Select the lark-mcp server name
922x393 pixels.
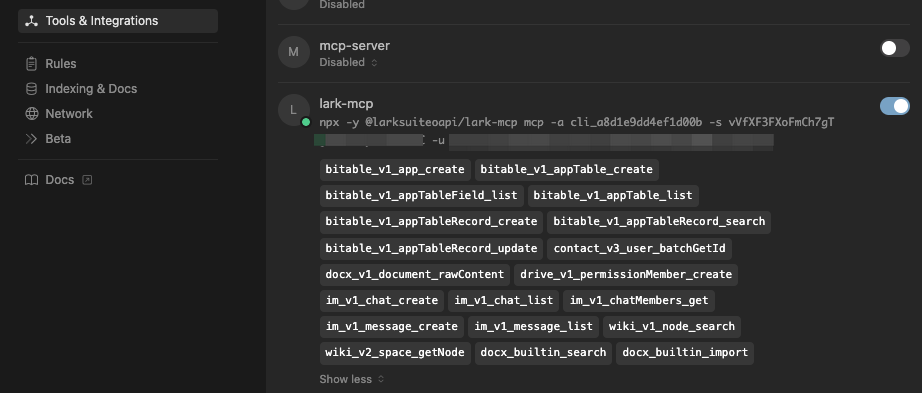346,104
